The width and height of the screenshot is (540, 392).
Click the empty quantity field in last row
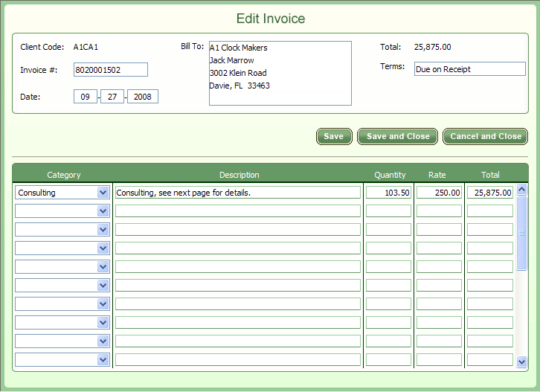388,360
